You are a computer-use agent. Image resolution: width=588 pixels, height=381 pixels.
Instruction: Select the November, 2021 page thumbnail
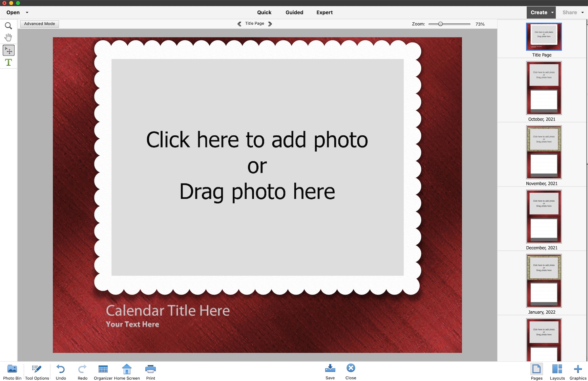(x=544, y=152)
